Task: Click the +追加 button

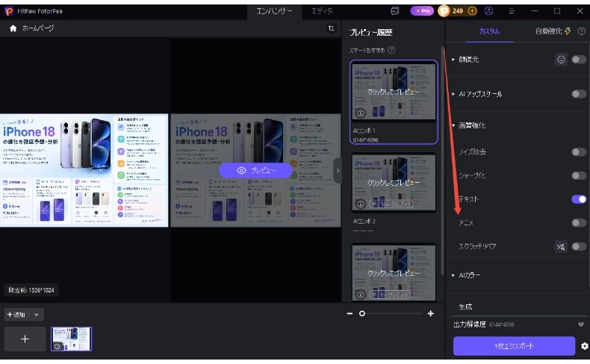Action: click(x=16, y=315)
